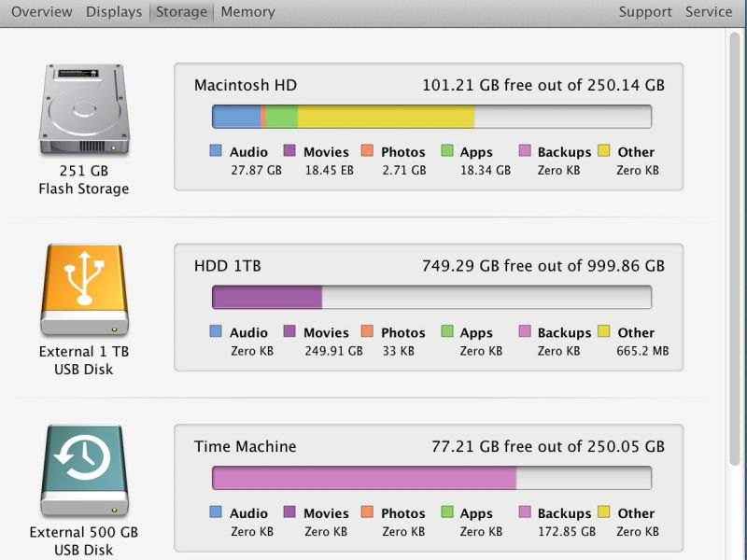The image size is (747, 560).
Task: Click the "Time Machine" volume name
Action: pyautogui.click(x=246, y=447)
